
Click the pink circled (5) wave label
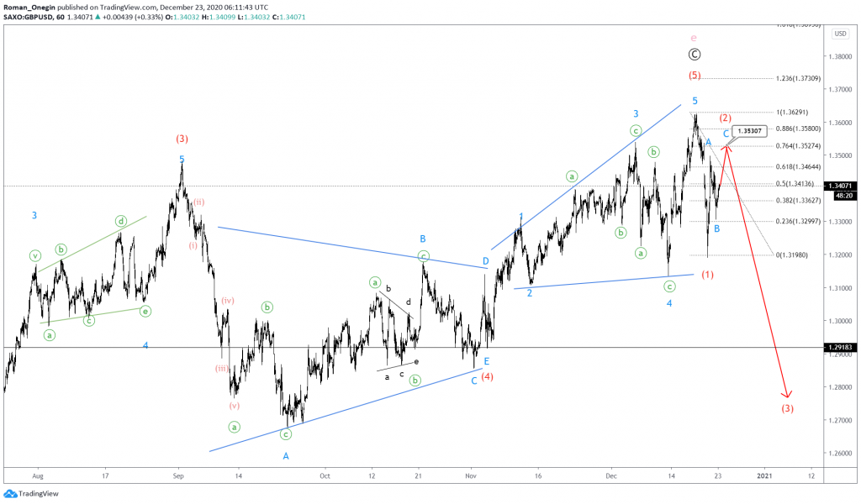coord(693,77)
